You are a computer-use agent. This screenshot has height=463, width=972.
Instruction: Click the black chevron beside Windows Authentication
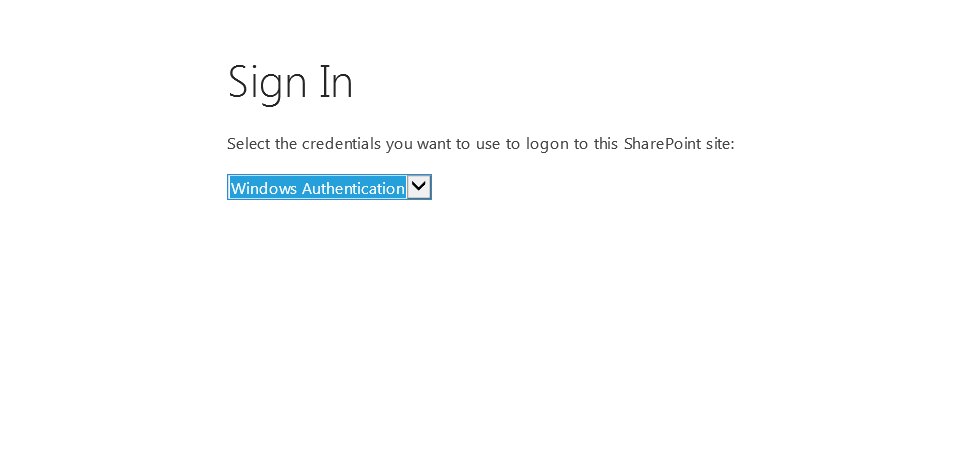tap(419, 187)
